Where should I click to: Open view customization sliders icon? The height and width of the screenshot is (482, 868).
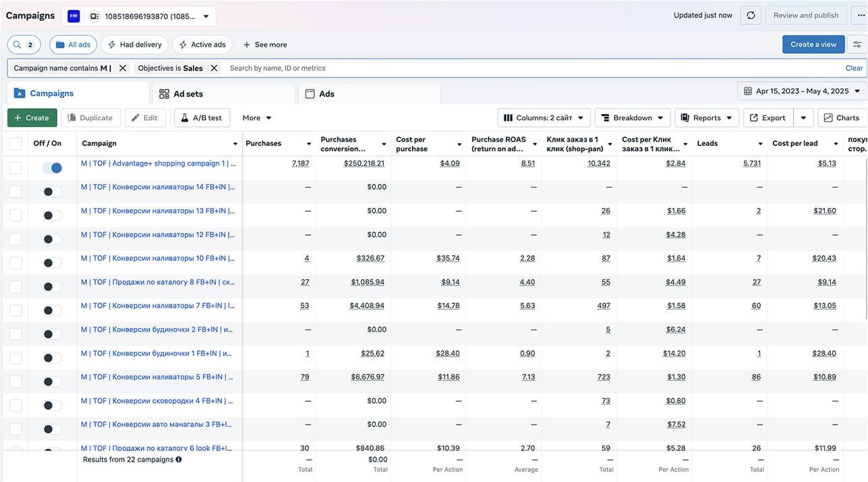(857, 45)
